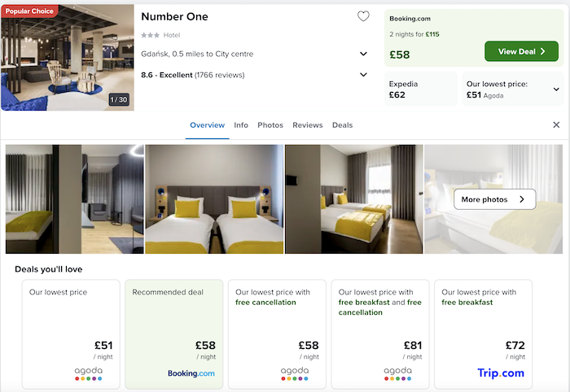Select the Deals tab
Image resolution: width=570 pixels, height=392 pixels.
(342, 125)
